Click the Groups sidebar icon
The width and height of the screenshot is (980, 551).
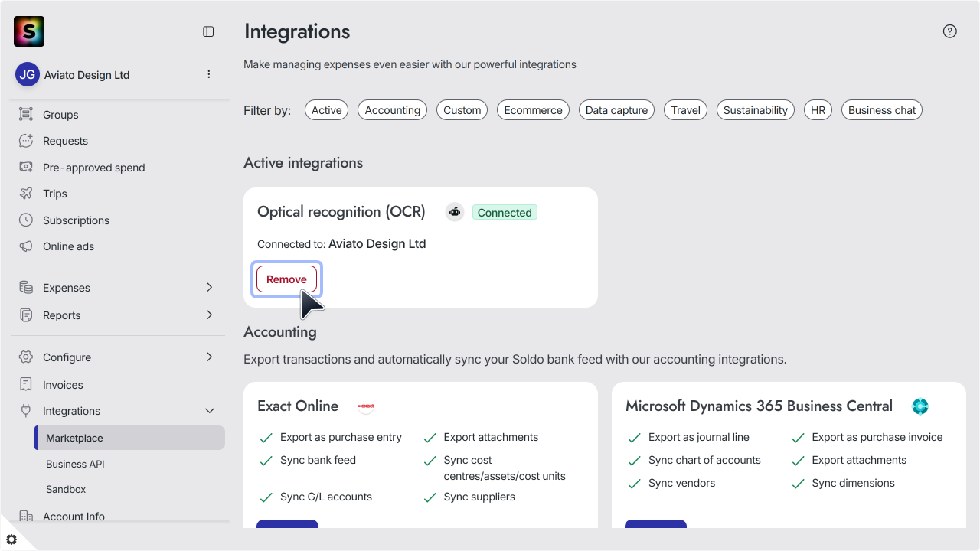pos(26,115)
